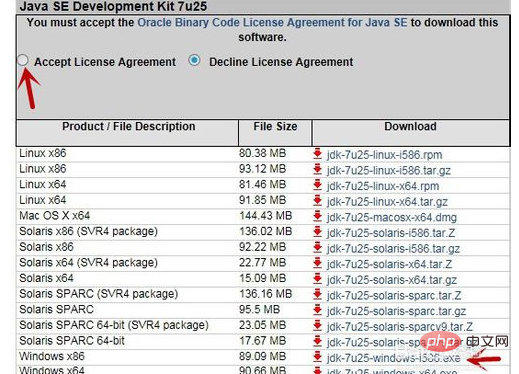Click red download icon beside windows-i586.exe
This screenshot has height=374, width=519.
click(317, 357)
